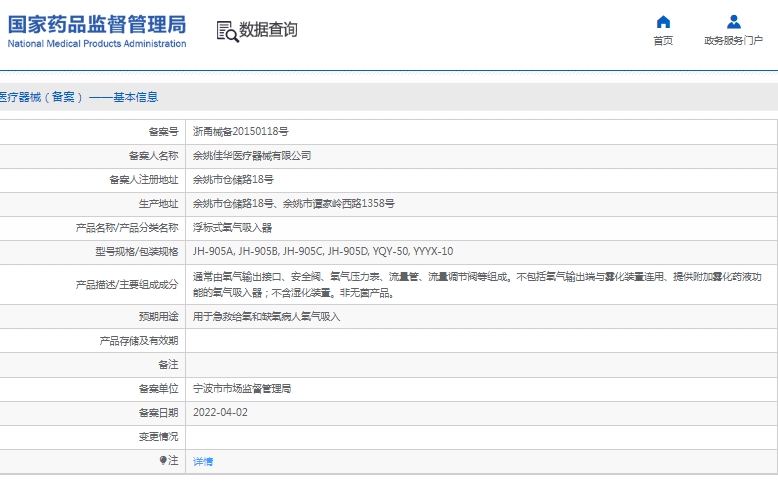Click the lightbulb icon beside 注
The height and width of the screenshot is (481, 778).
coord(163,461)
